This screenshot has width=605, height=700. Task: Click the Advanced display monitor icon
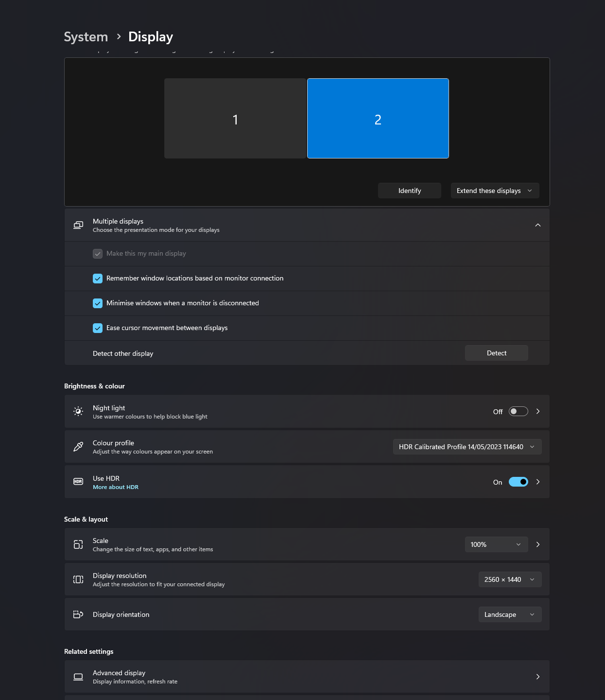[78, 677]
